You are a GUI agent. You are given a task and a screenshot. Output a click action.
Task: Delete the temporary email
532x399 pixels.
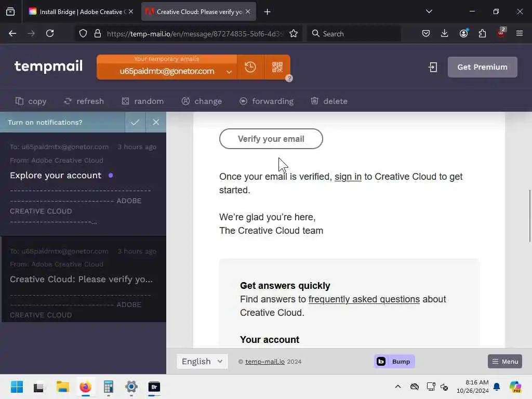(x=329, y=101)
